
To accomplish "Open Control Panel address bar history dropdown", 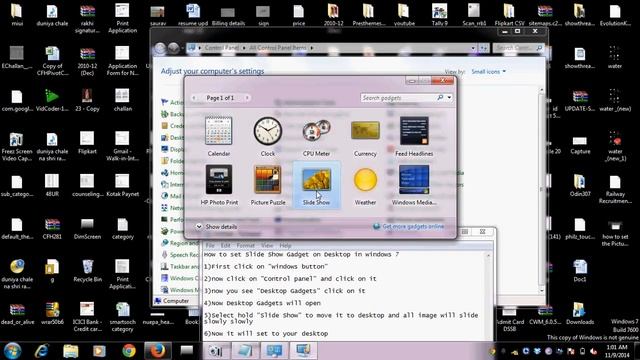I will (x=473, y=48).
